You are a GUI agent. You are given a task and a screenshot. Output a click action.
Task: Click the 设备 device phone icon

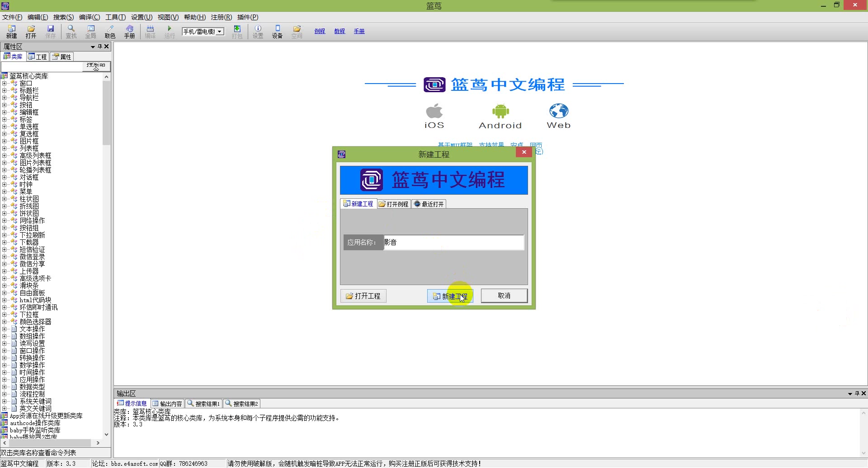[277, 32]
